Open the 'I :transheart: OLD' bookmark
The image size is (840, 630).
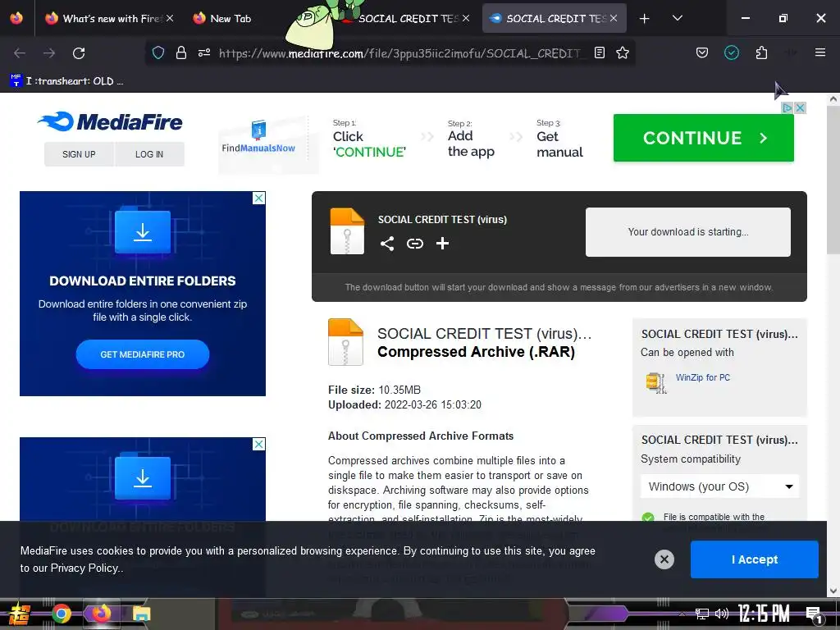pyautogui.click(x=67, y=81)
